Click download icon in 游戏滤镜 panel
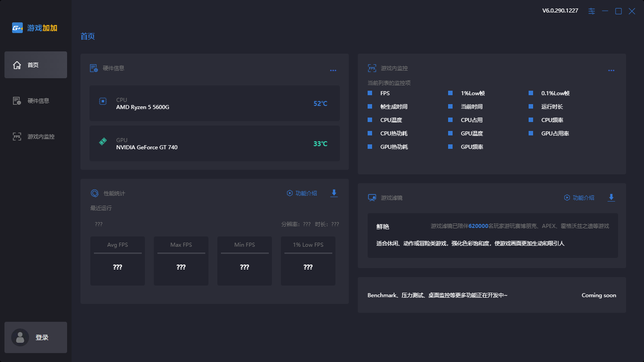This screenshot has width=644, height=362. coord(611,198)
